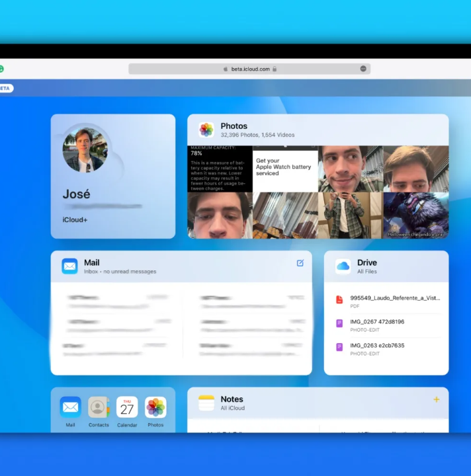Click the IMG_0267 purple file icon
This screenshot has height=476, width=471.
click(x=339, y=323)
